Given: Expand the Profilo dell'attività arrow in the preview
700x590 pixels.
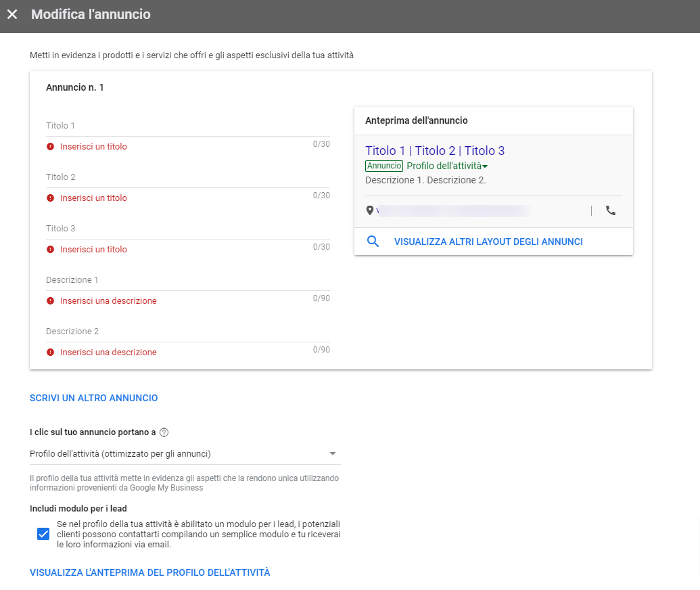Looking at the screenshot, I should coord(485,166).
